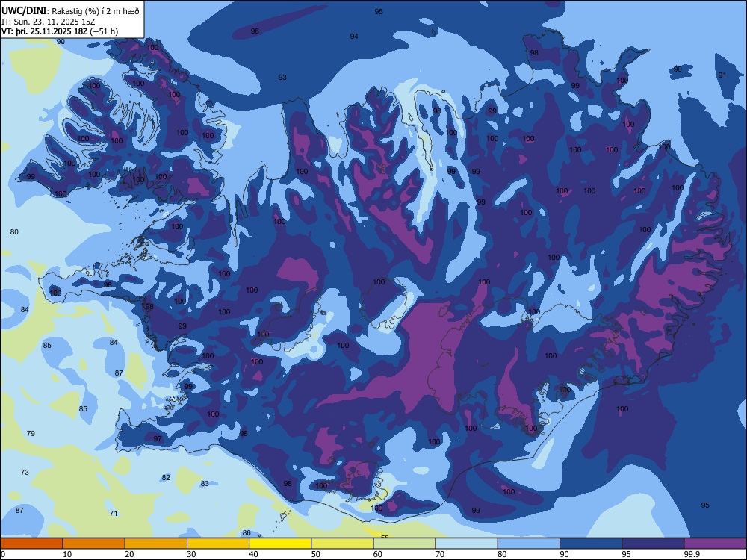
Task: Click the map value 79 on the map
Action: coord(31,433)
